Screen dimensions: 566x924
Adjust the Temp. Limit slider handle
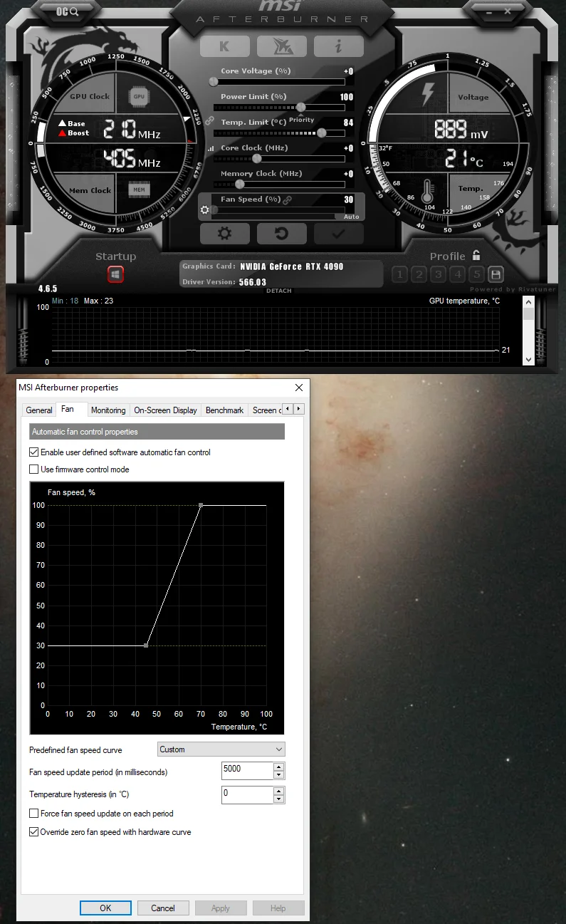click(x=322, y=133)
